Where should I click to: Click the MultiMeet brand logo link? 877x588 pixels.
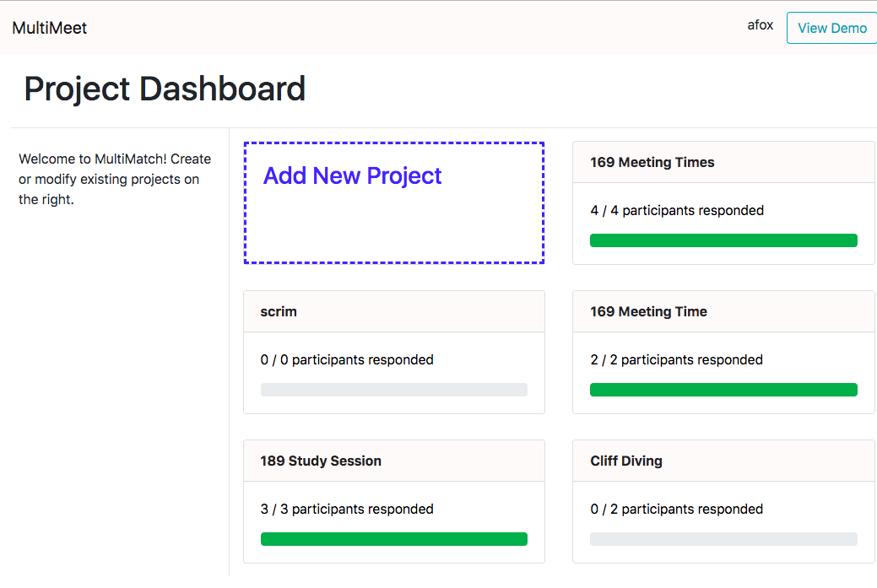point(50,28)
